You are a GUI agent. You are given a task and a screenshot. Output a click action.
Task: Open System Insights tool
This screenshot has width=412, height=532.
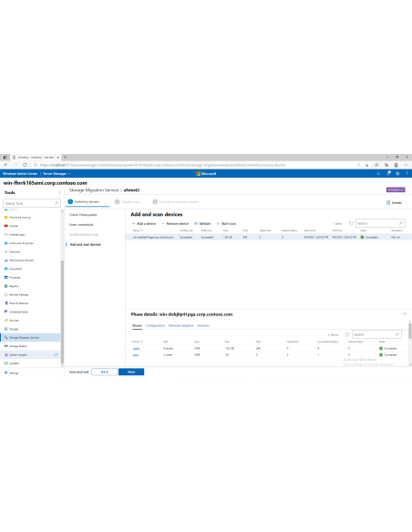coord(18,354)
